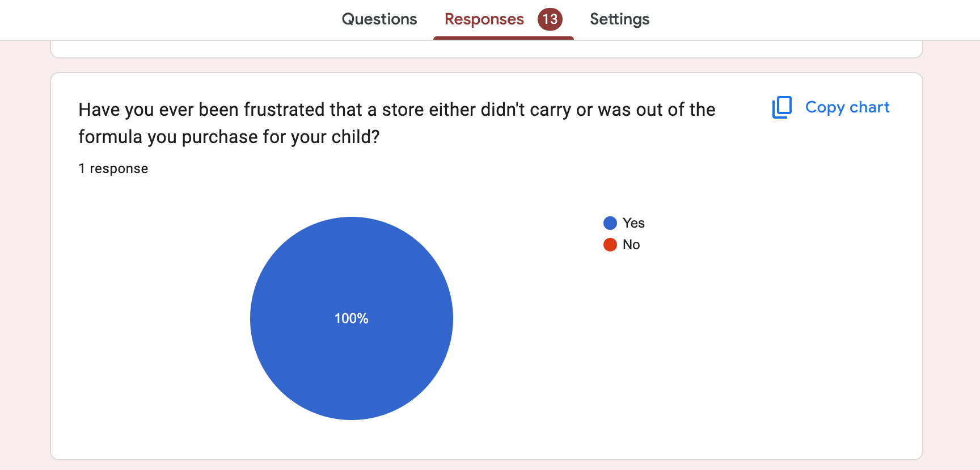Switch to the Responses tab
This screenshot has height=470, width=980.
click(484, 19)
